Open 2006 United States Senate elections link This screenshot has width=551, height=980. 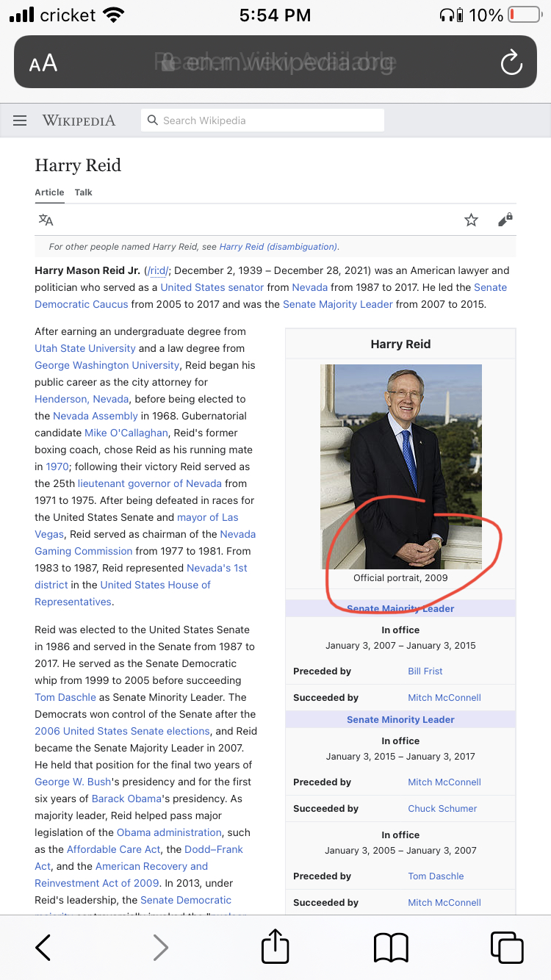(122, 731)
